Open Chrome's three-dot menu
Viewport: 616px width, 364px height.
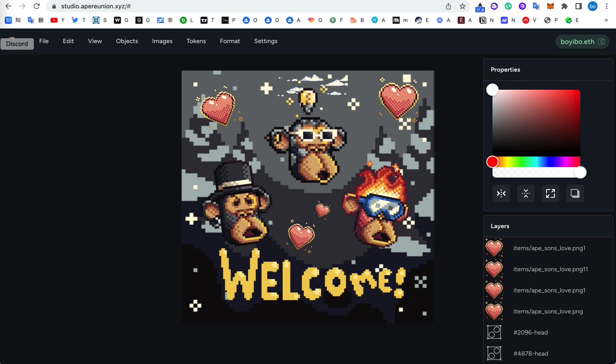point(607,6)
